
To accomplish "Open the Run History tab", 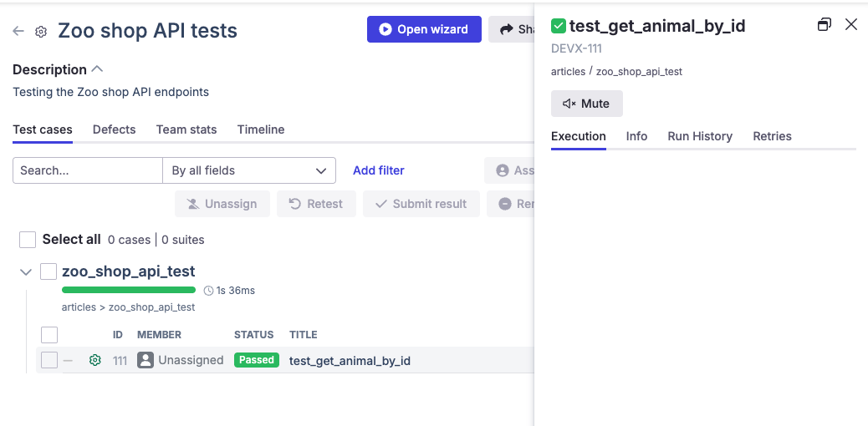I will pos(699,136).
